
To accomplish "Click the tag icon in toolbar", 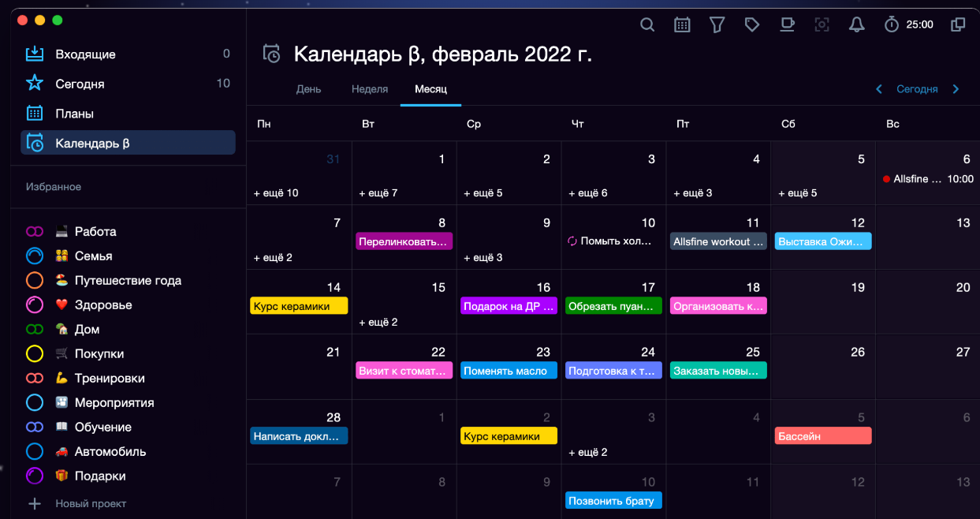I will (x=752, y=25).
